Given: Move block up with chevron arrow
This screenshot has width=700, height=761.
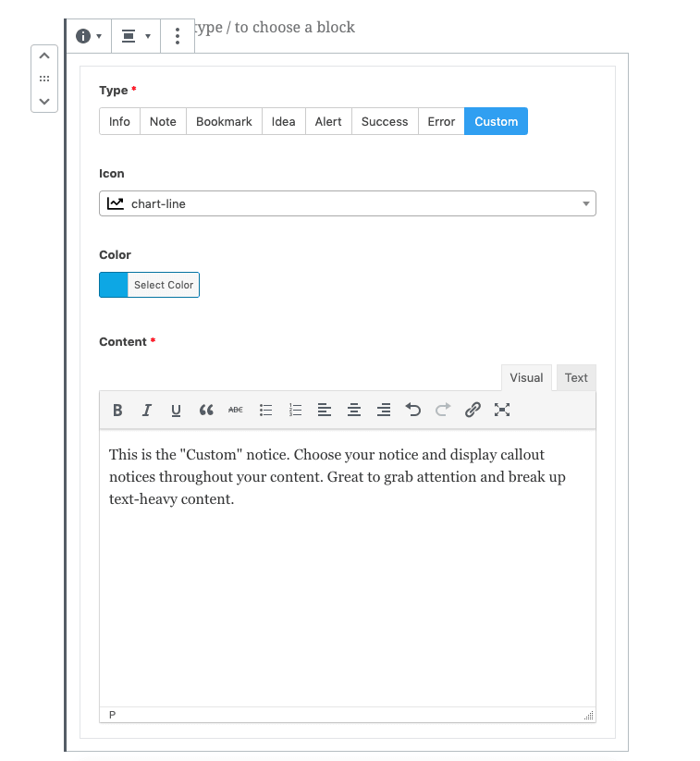Looking at the screenshot, I should [x=44, y=55].
